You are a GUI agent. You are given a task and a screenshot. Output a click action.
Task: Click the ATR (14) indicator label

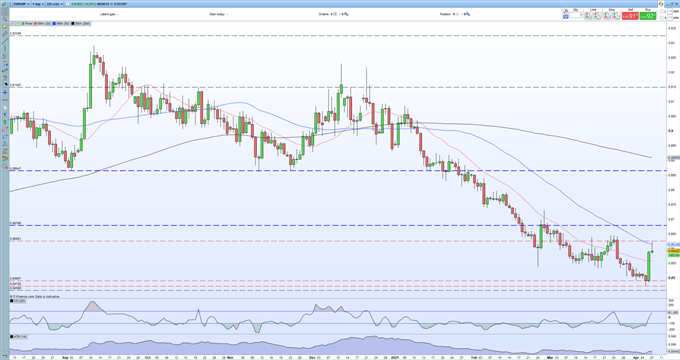19,337
